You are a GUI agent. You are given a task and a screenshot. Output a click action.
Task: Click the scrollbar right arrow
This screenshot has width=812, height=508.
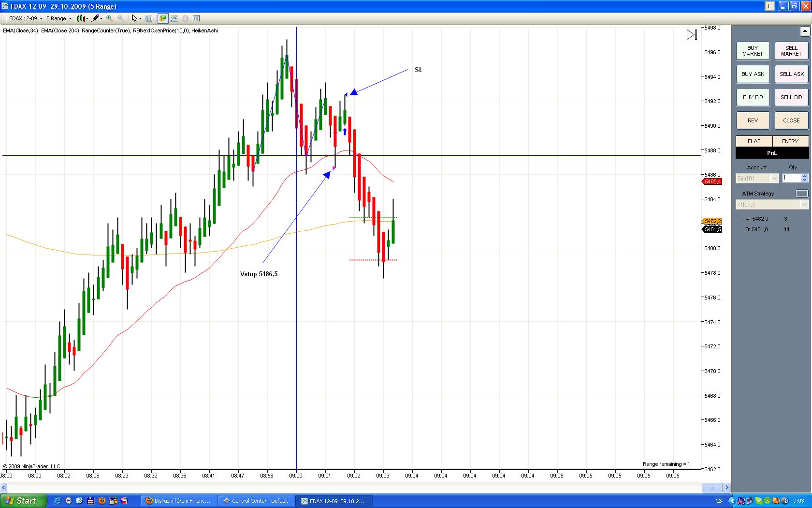pyautogui.click(x=726, y=487)
